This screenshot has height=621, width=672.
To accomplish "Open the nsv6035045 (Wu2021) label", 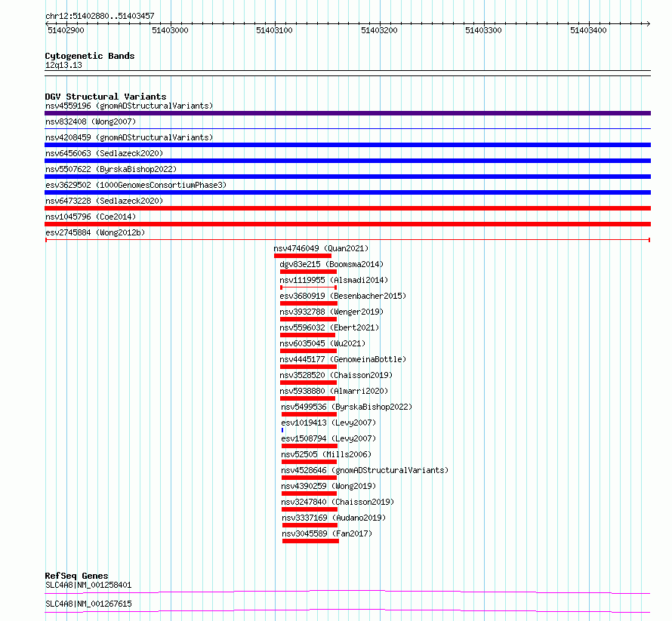I will click(x=322, y=343).
